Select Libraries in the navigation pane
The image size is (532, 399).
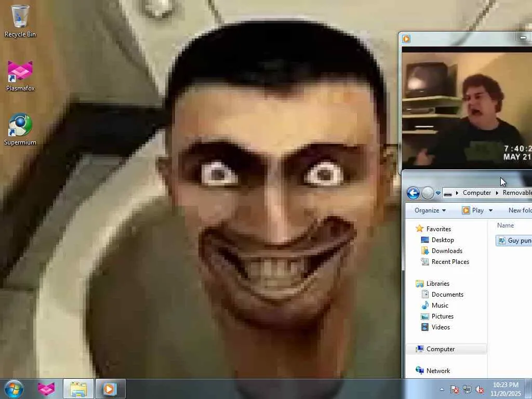click(x=437, y=284)
